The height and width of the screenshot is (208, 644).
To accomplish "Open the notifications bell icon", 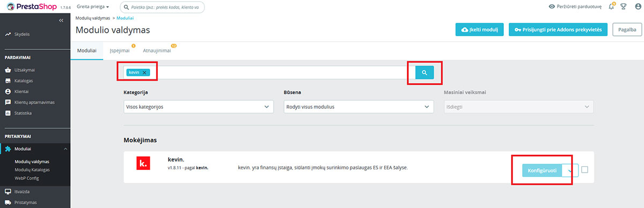I will (x=611, y=7).
